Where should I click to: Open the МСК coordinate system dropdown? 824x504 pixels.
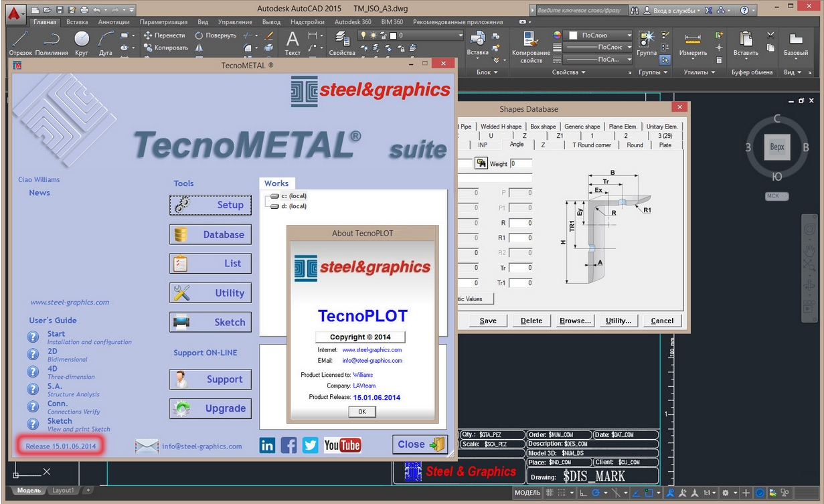click(x=776, y=196)
